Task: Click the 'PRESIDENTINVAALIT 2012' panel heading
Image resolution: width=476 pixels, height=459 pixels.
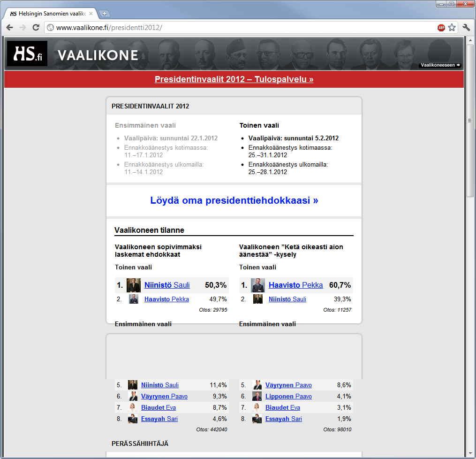Action: coord(150,107)
